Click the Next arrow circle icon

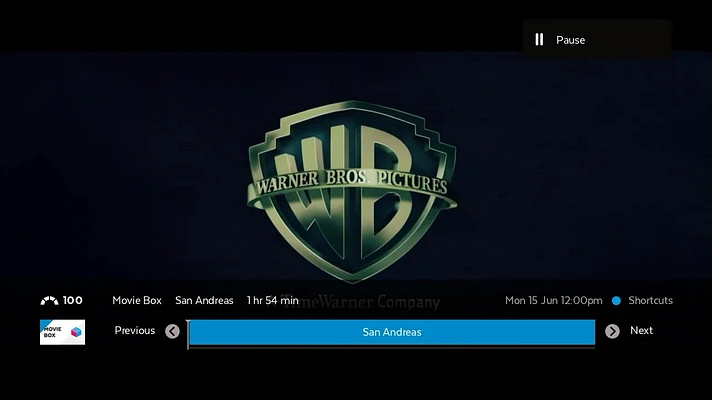(612, 331)
